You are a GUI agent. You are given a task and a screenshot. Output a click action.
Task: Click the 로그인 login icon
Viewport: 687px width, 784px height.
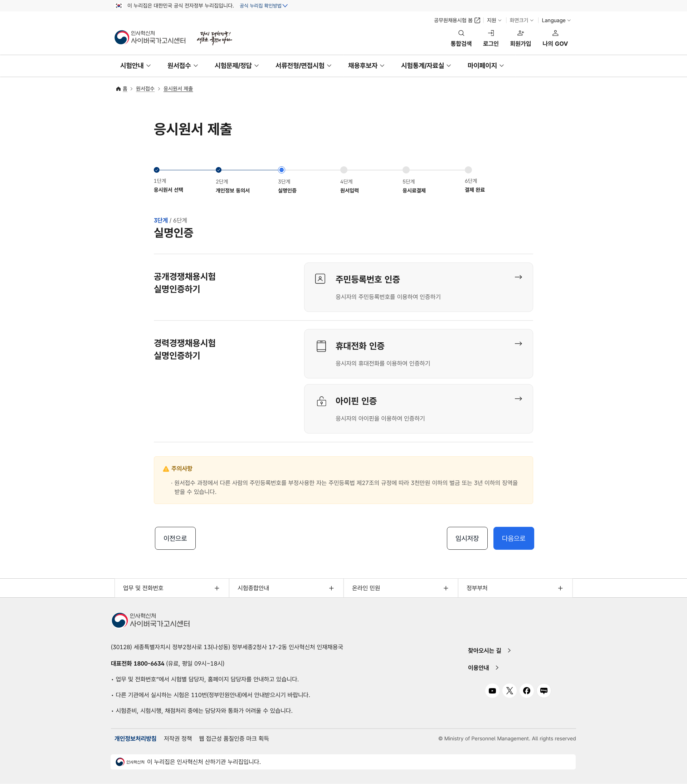[490, 33]
